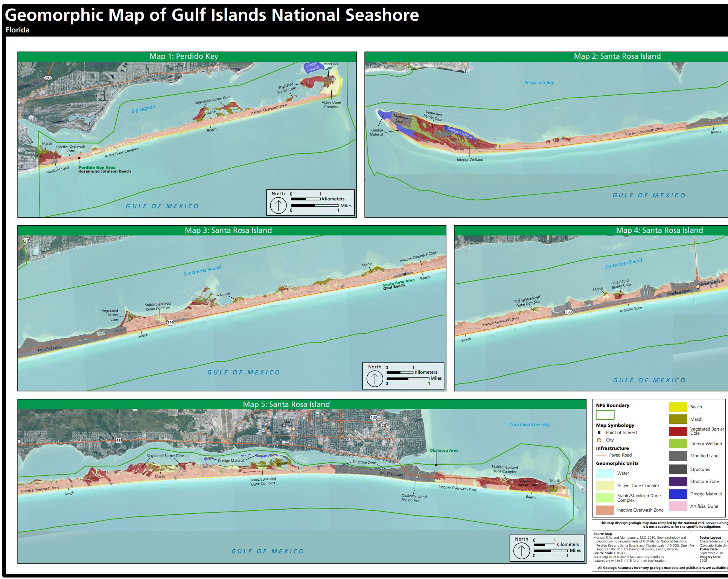
Task: Toggle the Water legend entry
Action: coord(605,473)
